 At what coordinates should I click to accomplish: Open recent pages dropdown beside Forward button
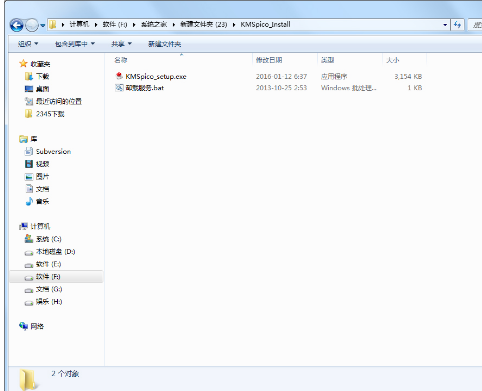point(43,25)
